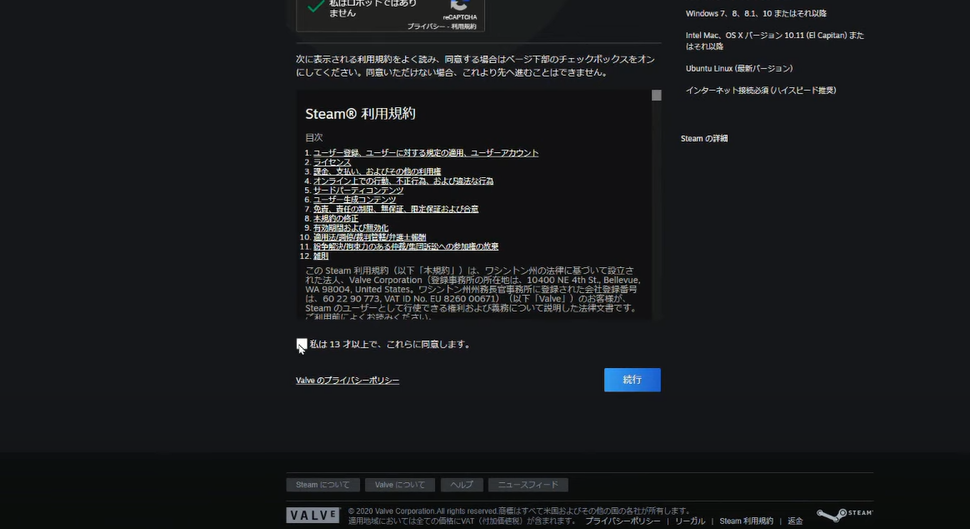Click the Steam® 利用規約 heading
Screen dimensions: 970x529
click(x=360, y=114)
